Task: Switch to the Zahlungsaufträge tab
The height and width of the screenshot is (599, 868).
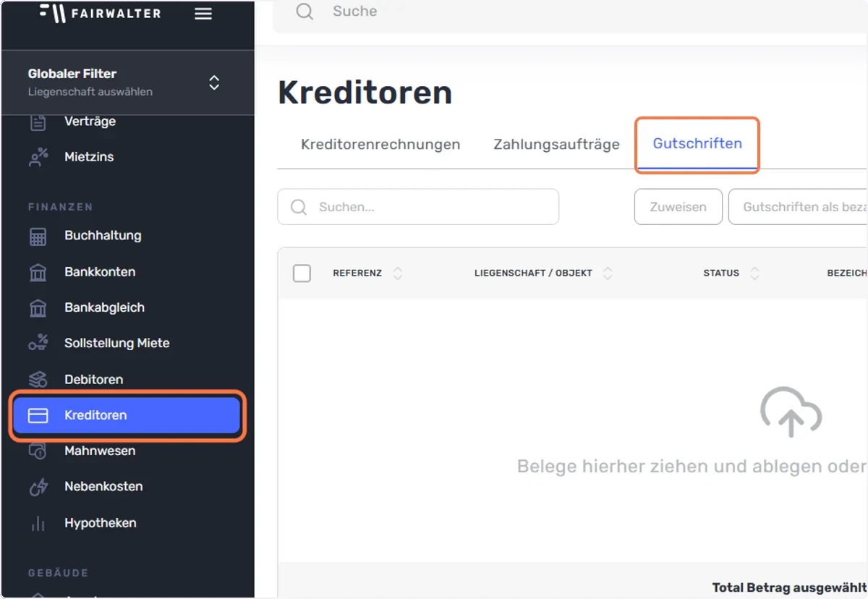Action: pos(556,144)
